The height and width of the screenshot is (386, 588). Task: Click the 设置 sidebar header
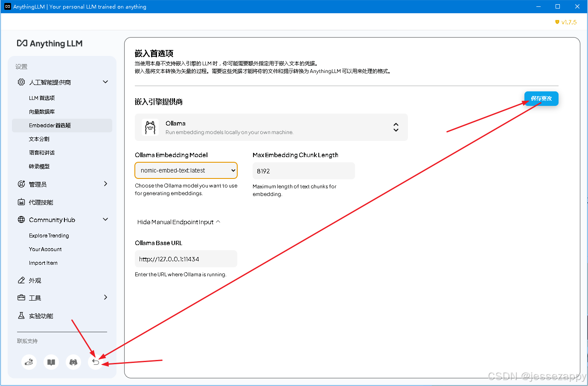pyautogui.click(x=21, y=67)
